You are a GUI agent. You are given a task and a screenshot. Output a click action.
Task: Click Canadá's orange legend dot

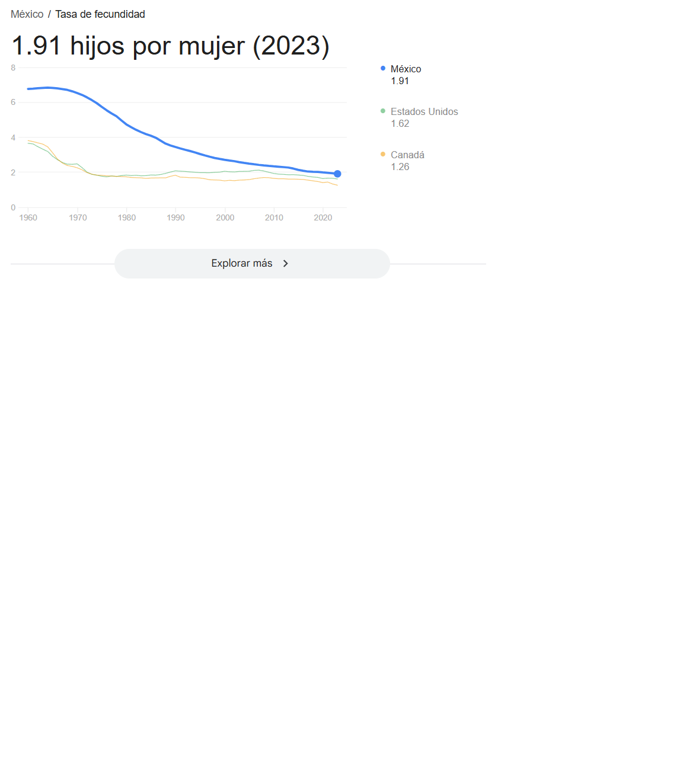point(383,154)
